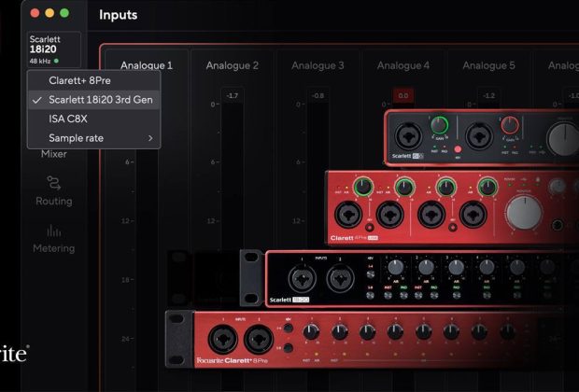
Task: Open the Routing page via its icon
Action: point(54,183)
